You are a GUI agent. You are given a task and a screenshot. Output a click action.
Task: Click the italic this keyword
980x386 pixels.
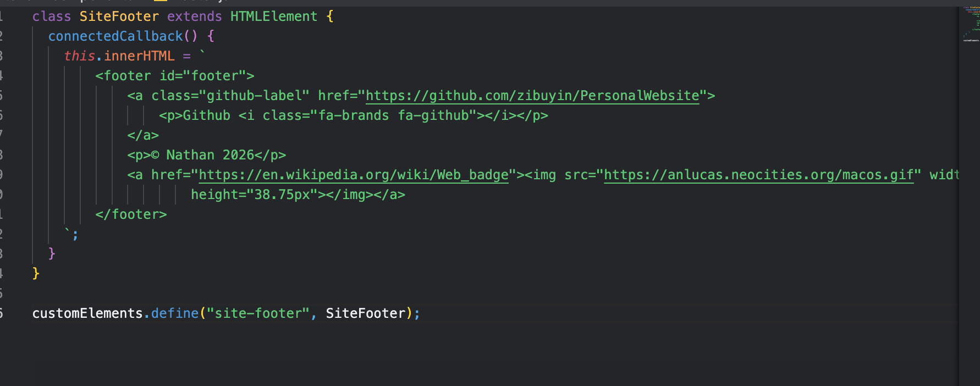(79, 56)
